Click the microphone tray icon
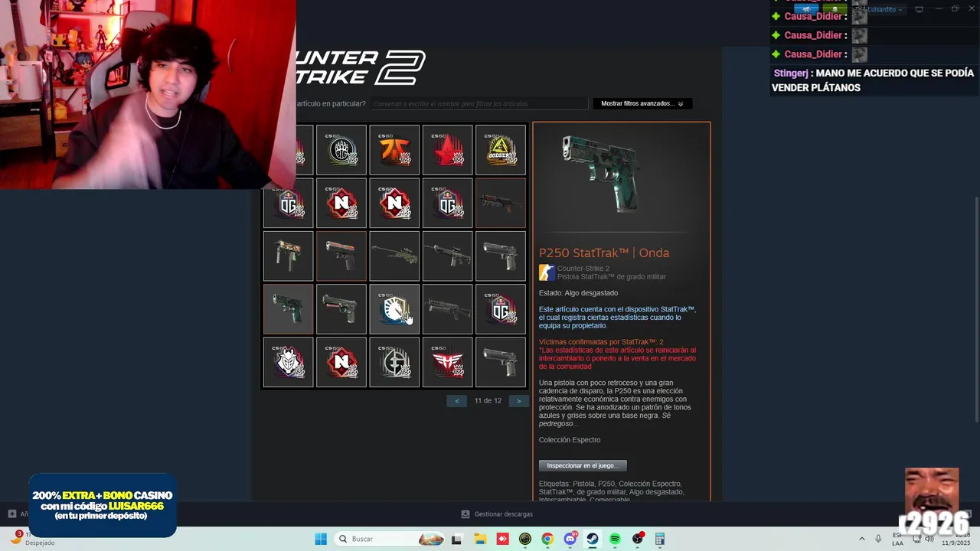980x551 pixels. (879, 539)
